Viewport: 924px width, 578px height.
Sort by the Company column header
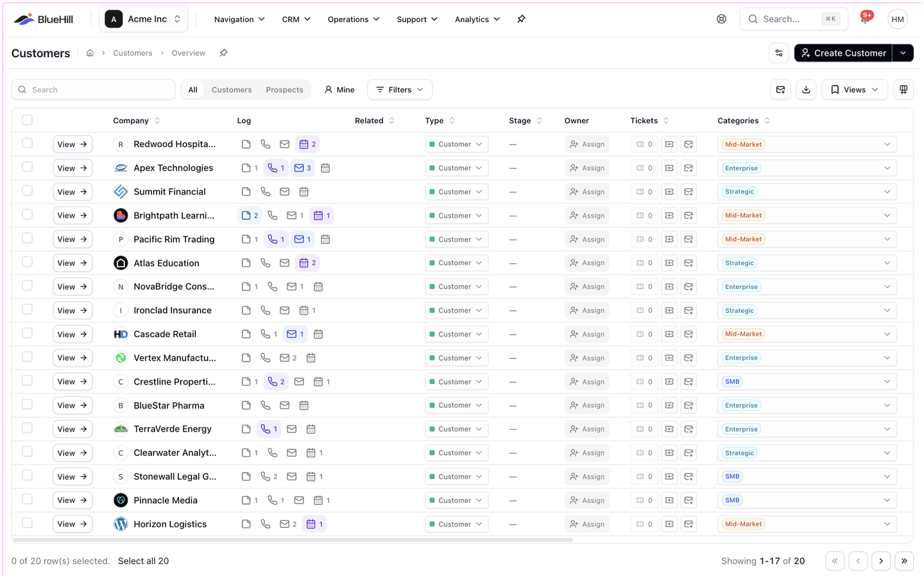pos(136,121)
